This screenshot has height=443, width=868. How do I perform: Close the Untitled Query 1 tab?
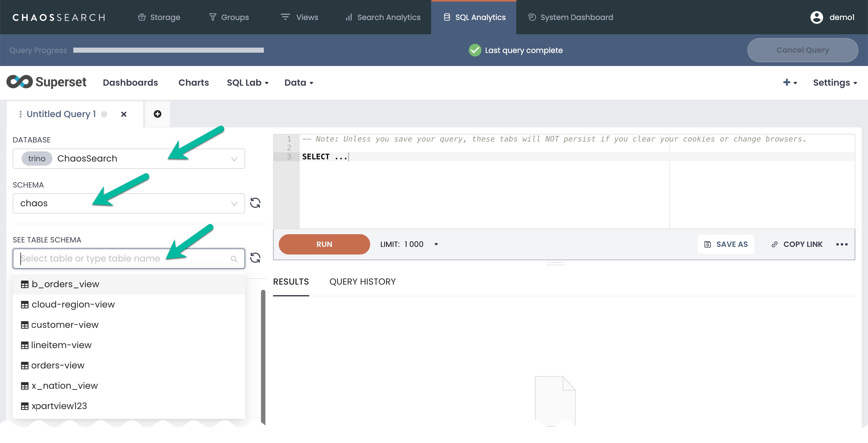point(124,114)
